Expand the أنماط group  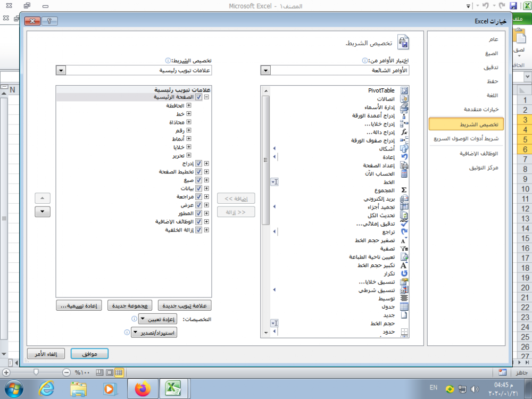click(x=189, y=139)
